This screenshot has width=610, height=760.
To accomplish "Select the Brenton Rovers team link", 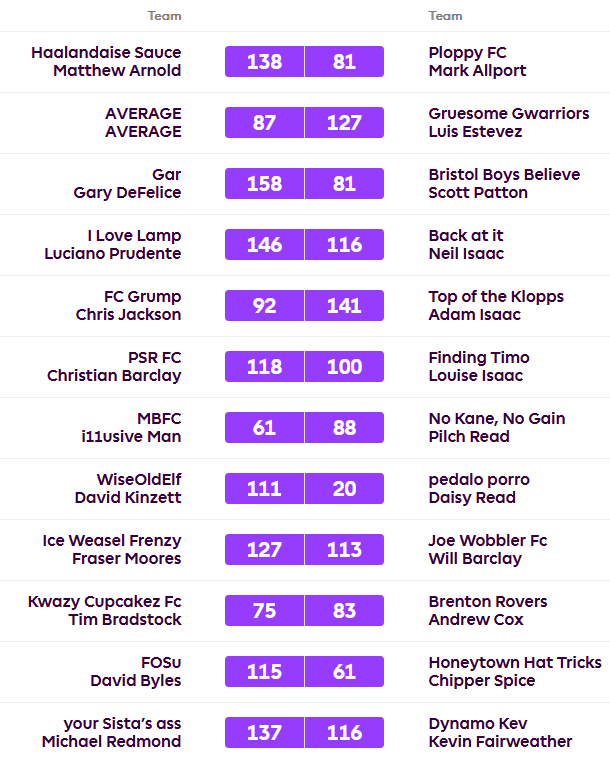I will click(487, 602).
